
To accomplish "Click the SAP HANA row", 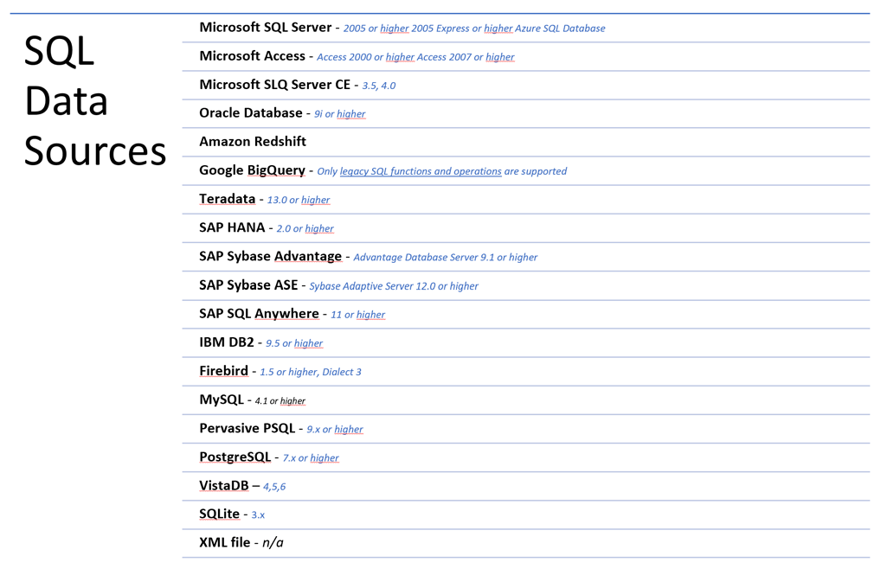I will pos(525,228).
